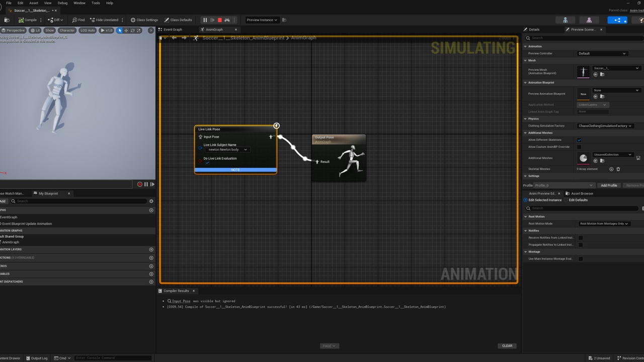Open the Find search tool
Screen dimensions: 644x362
point(78,20)
